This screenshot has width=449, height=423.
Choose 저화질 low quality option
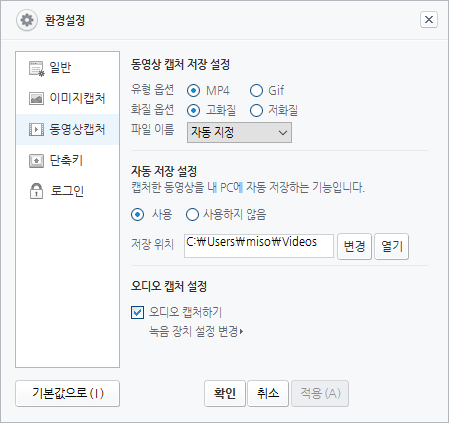[256, 110]
